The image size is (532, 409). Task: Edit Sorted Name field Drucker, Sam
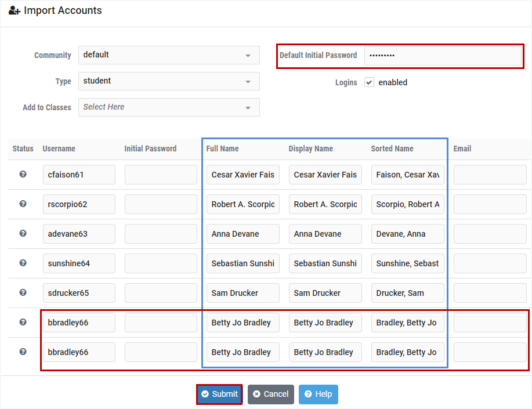[407, 293]
